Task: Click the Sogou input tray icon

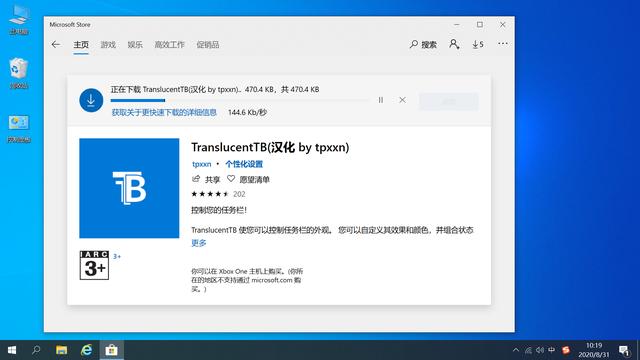Action: coord(566,350)
